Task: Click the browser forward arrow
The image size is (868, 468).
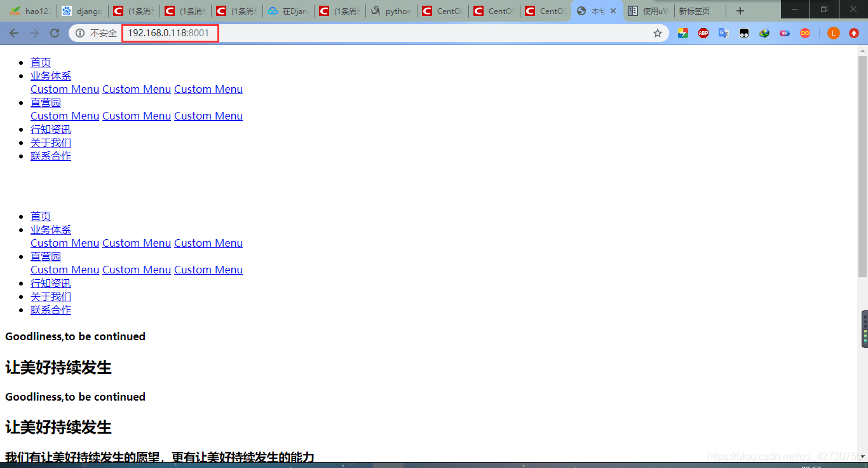Action: tap(34, 33)
